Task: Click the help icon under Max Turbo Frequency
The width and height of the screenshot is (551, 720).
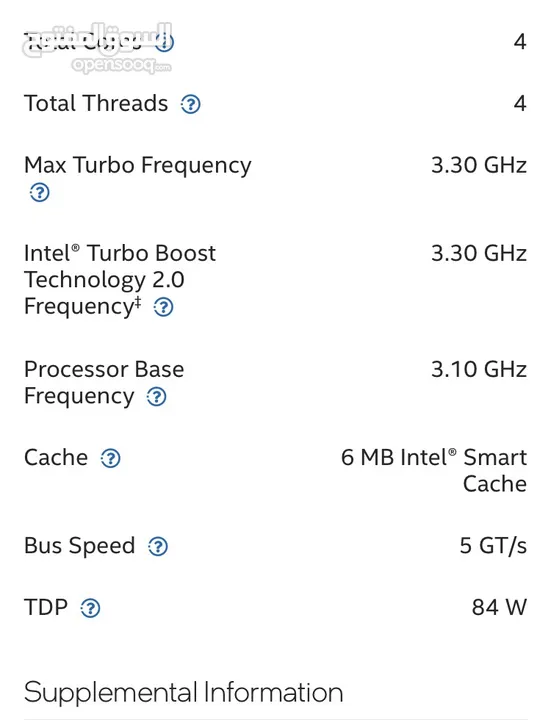Action: coord(39,192)
